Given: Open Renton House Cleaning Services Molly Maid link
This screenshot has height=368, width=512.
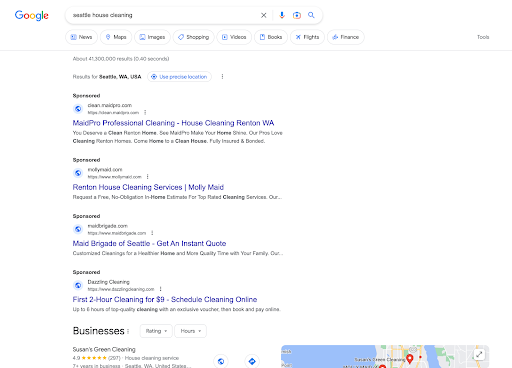Looking at the screenshot, I should pos(148,187).
